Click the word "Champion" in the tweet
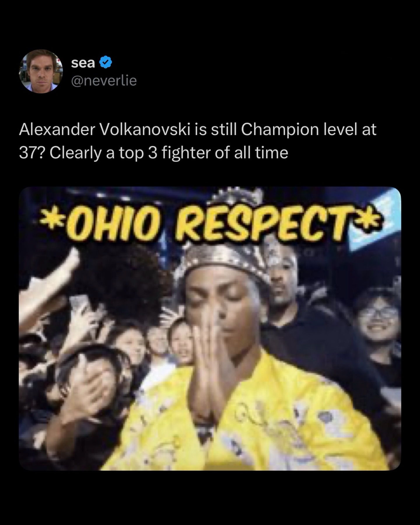This screenshot has height=525, width=420. pos(280,130)
